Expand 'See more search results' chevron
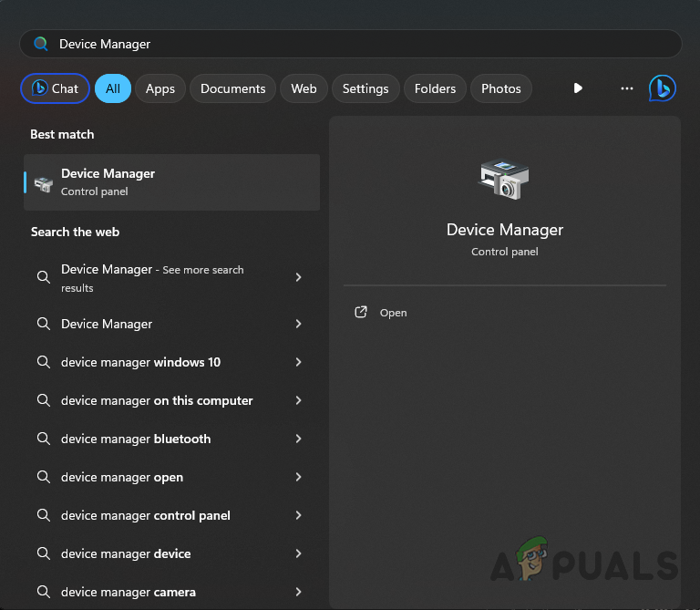This screenshot has height=610, width=700. tap(299, 277)
